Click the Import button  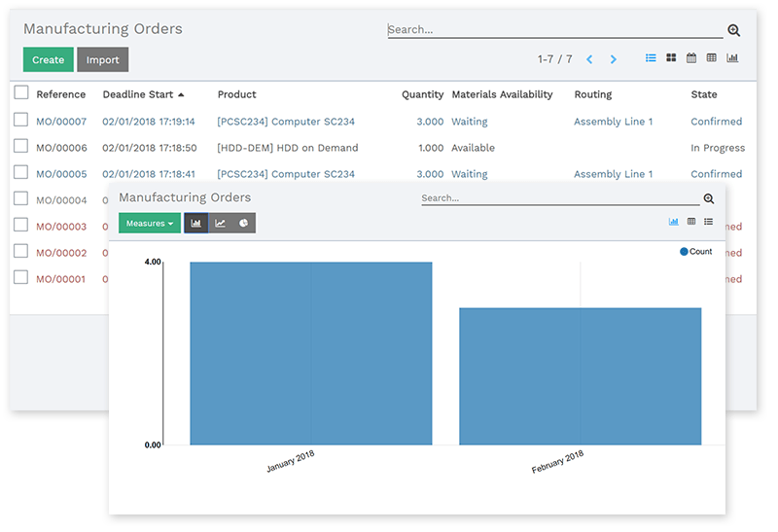click(x=102, y=59)
